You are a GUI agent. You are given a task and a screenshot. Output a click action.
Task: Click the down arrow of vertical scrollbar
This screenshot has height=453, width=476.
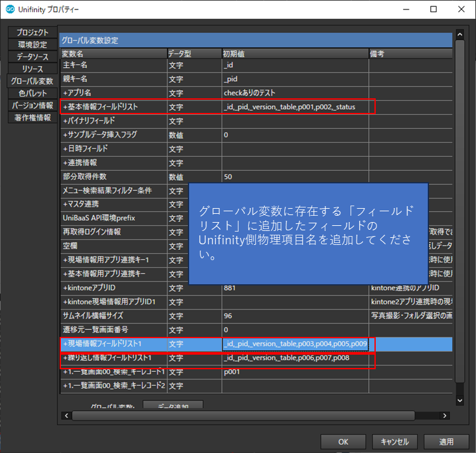(461, 400)
